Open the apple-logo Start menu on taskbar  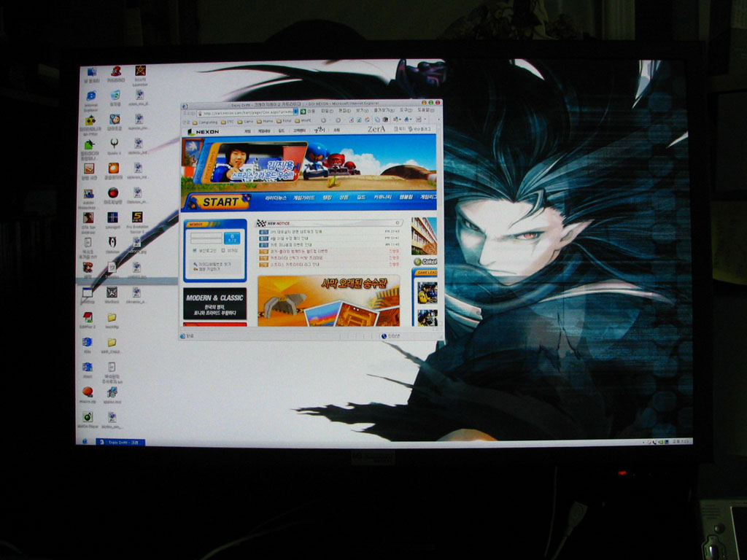tap(85, 441)
